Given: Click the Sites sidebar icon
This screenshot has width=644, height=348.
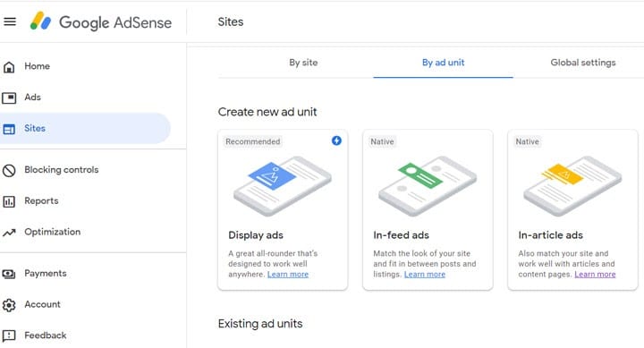Looking at the screenshot, I should coord(9,129).
